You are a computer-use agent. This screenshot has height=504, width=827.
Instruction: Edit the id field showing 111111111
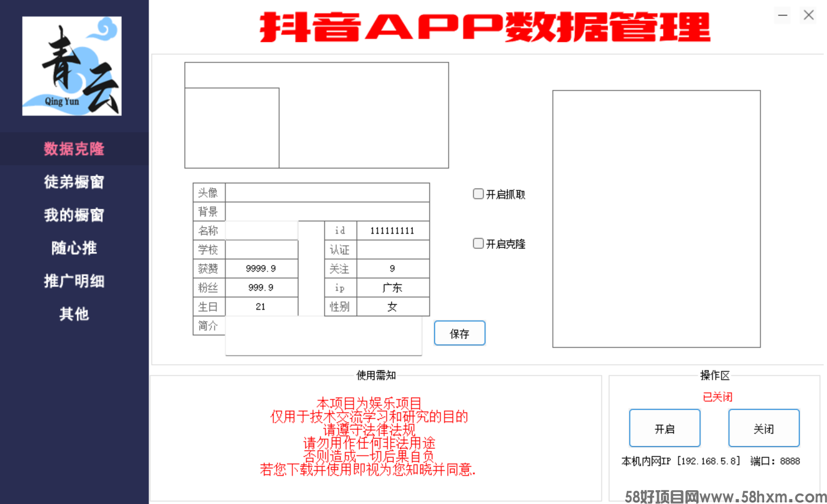pos(393,230)
